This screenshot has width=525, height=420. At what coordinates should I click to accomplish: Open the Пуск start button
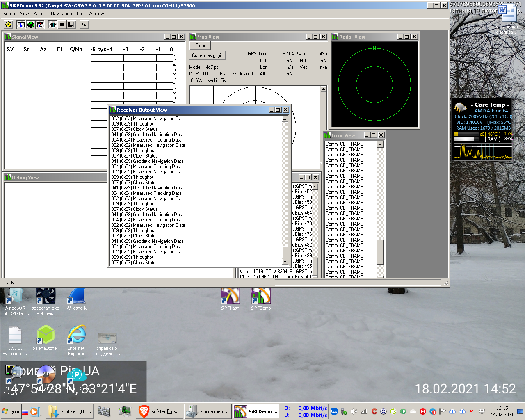pyautogui.click(x=11, y=411)
